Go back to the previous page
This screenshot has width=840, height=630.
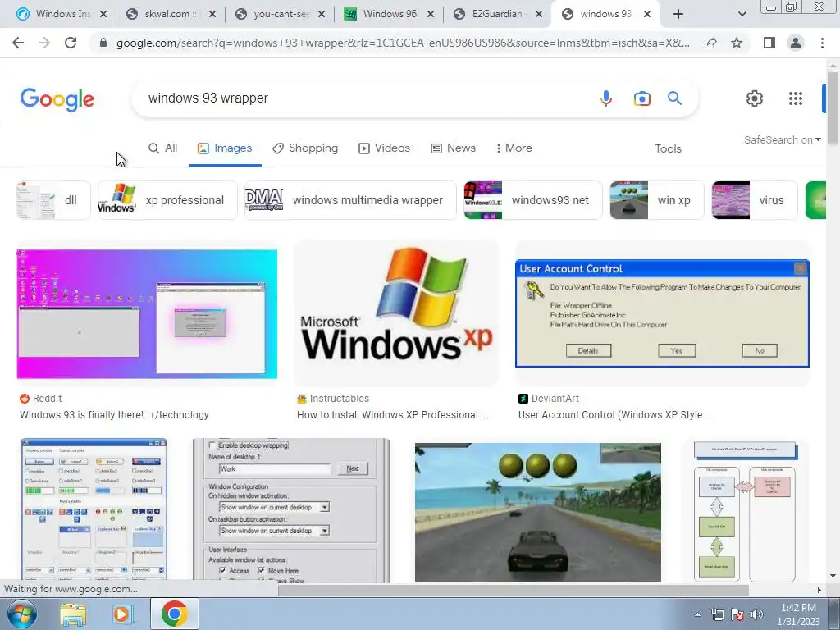(18, 43)
